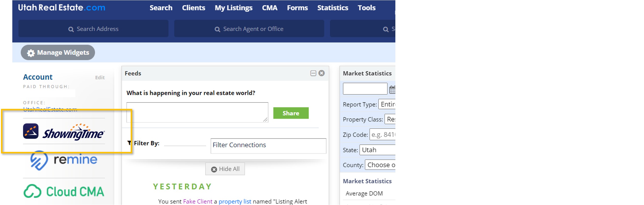Expand the Property Class dropdown
The image size is (644, 205).
(x=390, y=119)
